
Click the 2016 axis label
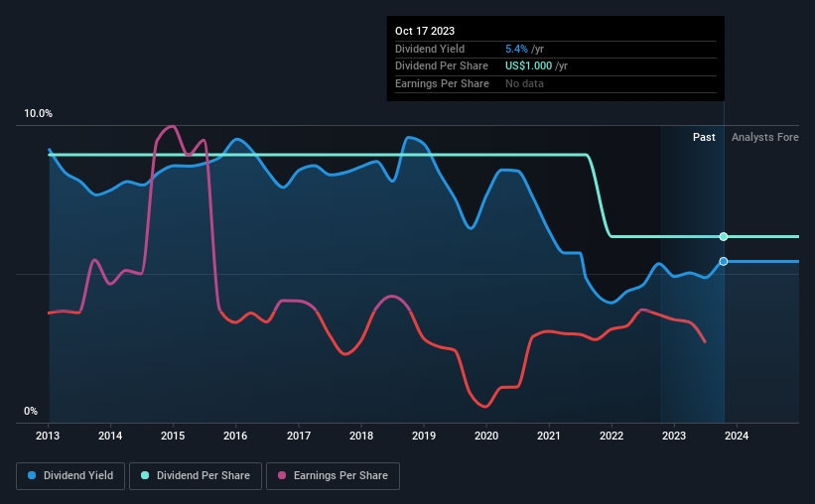(235, 436)
